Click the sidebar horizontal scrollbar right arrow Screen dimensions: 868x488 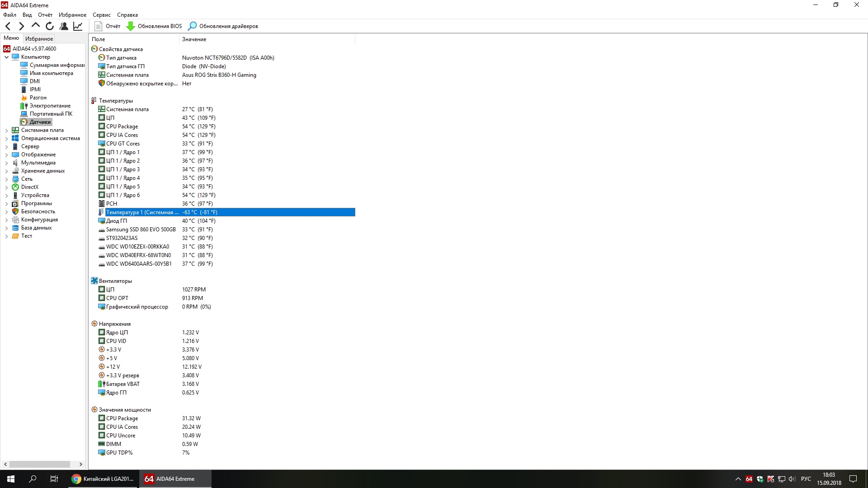click(x=80, y=464)
